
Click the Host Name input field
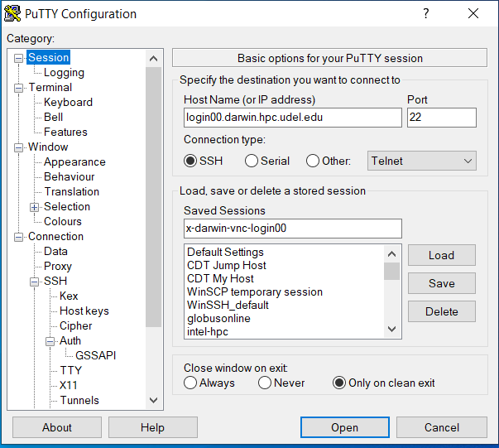(292, 118)
